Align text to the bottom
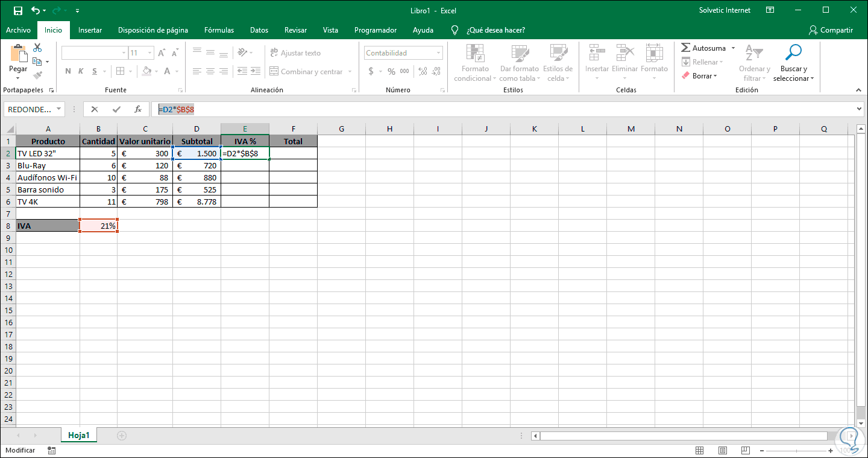 point(224,52)
